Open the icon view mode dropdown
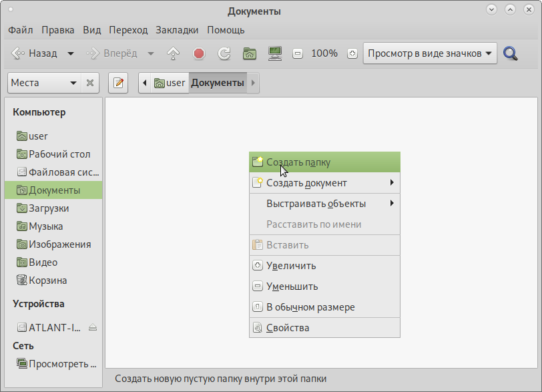542x392 pixels. click(430, 53)
